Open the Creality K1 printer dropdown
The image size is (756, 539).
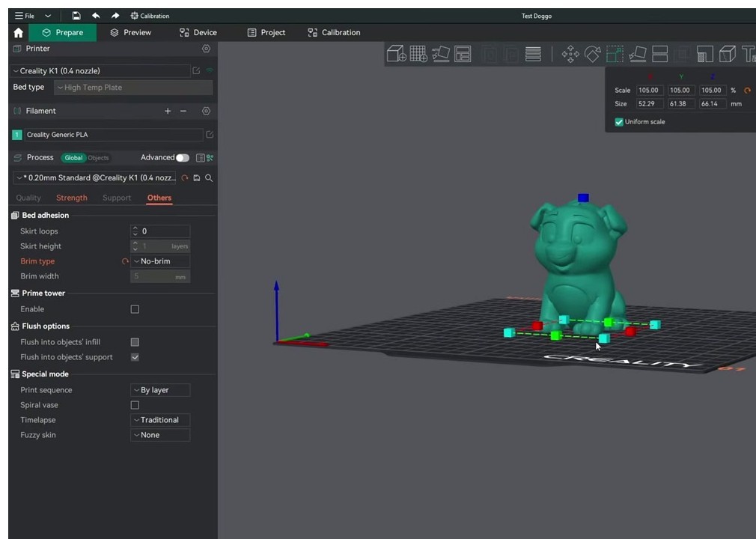click(x=100, y=71)
